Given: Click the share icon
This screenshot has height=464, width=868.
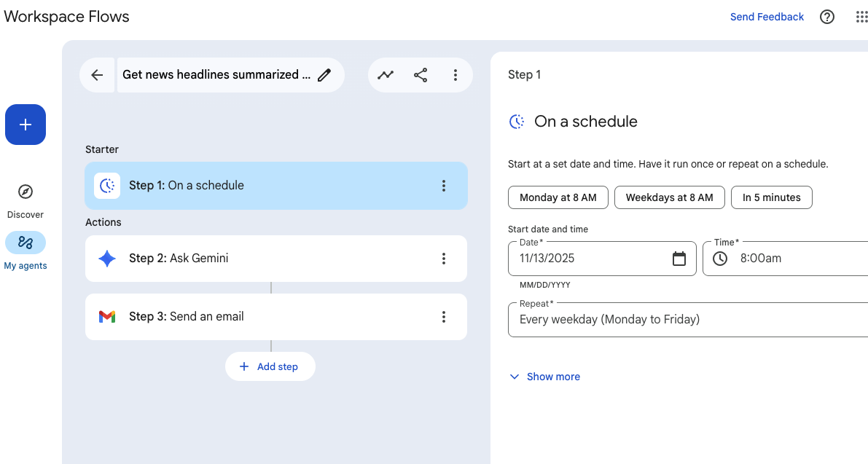Looking at the screenshot, I should 421,75.
